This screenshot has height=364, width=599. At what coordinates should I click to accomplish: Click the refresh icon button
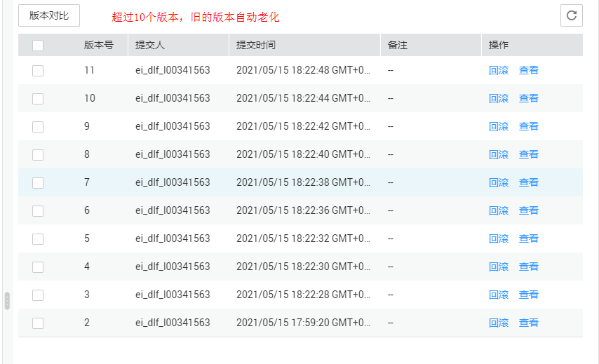point(572,15)
